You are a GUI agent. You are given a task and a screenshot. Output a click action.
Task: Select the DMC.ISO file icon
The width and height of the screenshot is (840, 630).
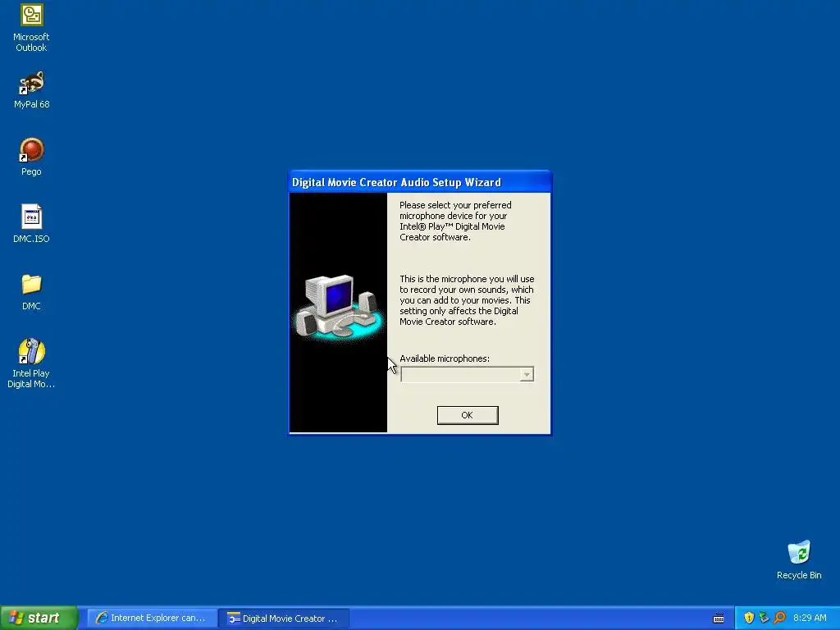click(31, 223)
